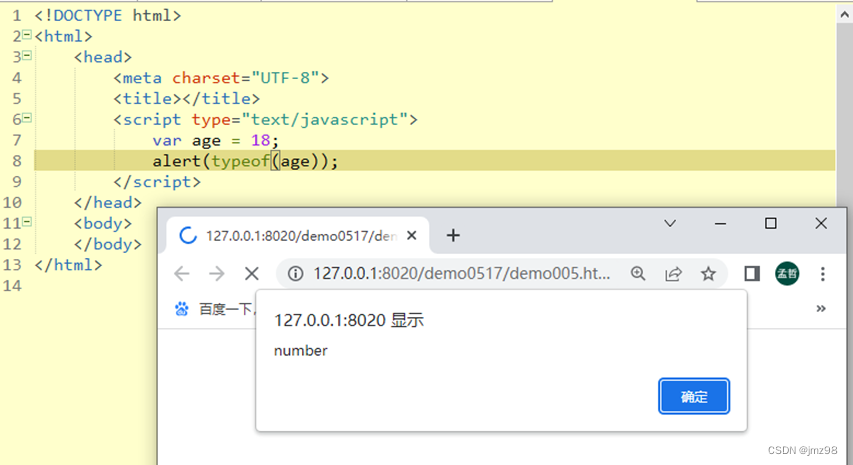Click 'typeof' keyword on line 8
This screenshot has width=853, height=465.
240,161
